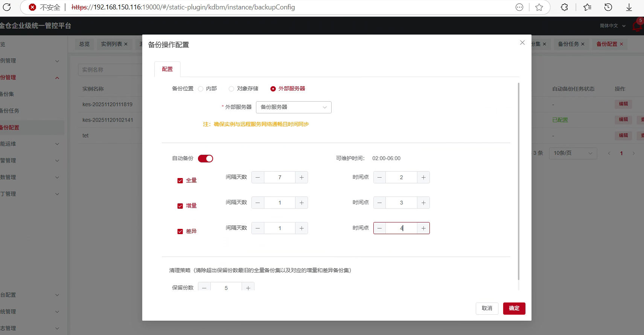Click the 取消 cancel button

click(487, 308)
